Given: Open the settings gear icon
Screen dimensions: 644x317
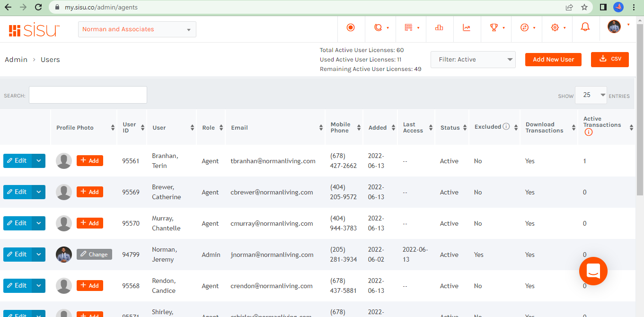Looking at the screenshot, I should coord(555,27).
